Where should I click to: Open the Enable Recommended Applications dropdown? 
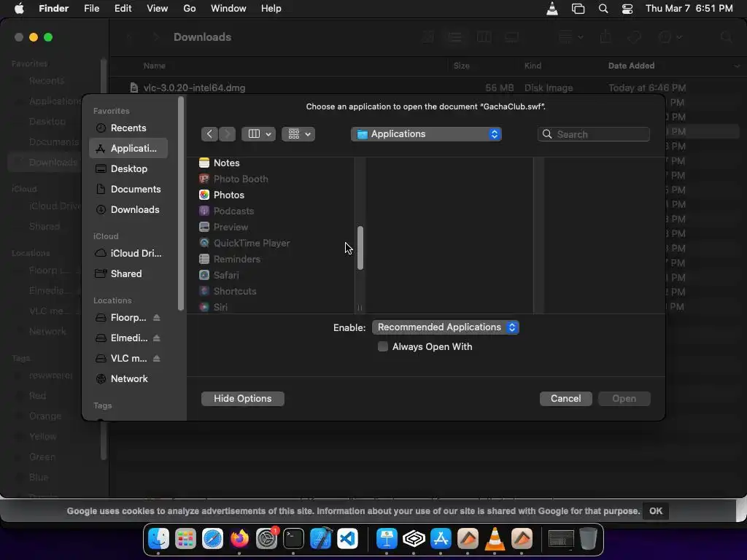(x=446, y=327)
